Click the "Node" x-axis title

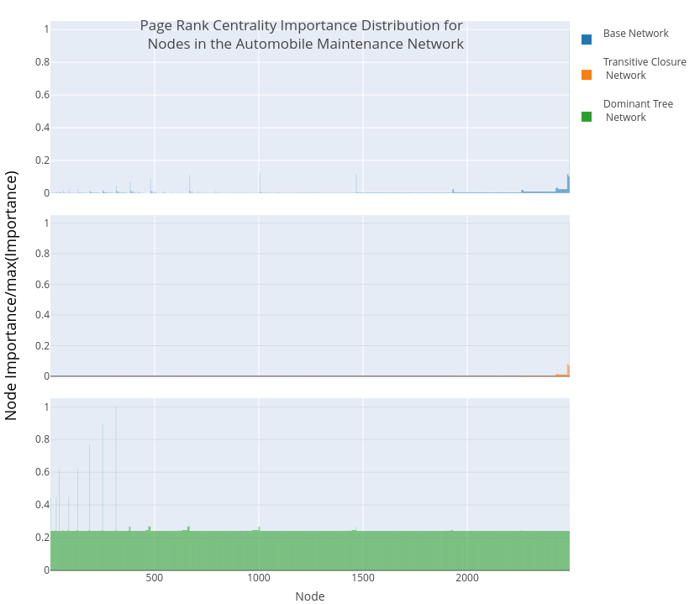click(309, 596)
